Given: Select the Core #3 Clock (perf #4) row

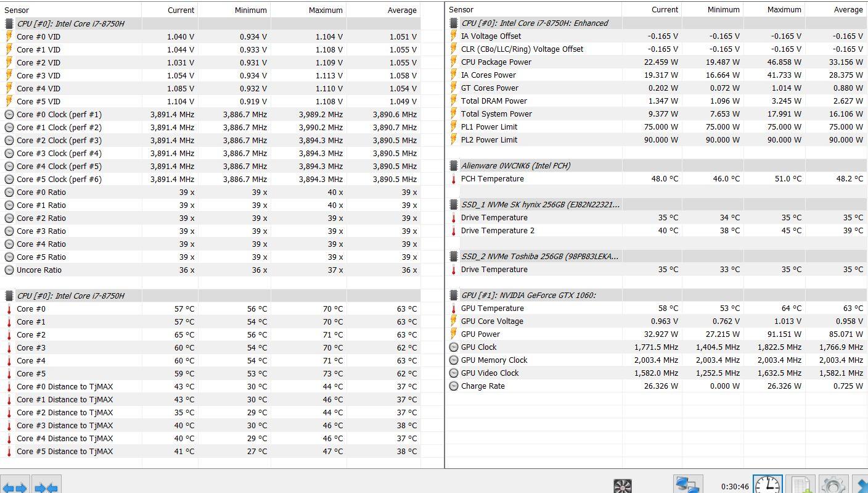Looking at the screenshot, I should 210,153.
